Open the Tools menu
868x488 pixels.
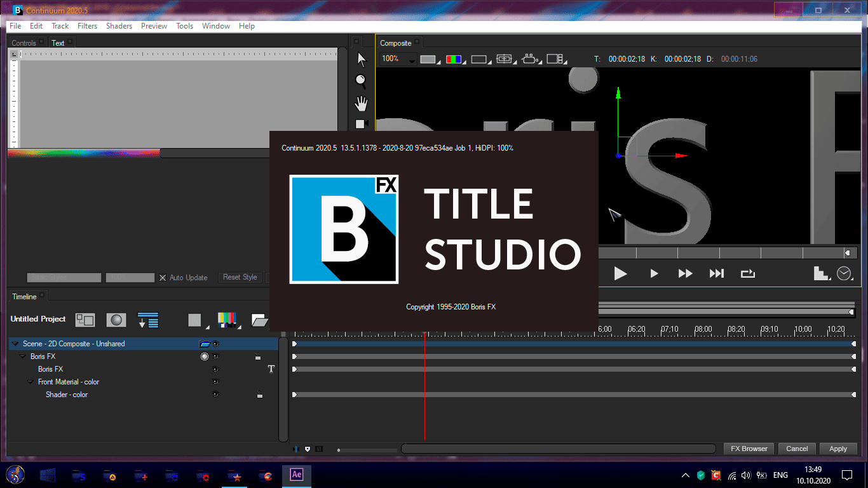pyautogui.click(x=185, y=26)
